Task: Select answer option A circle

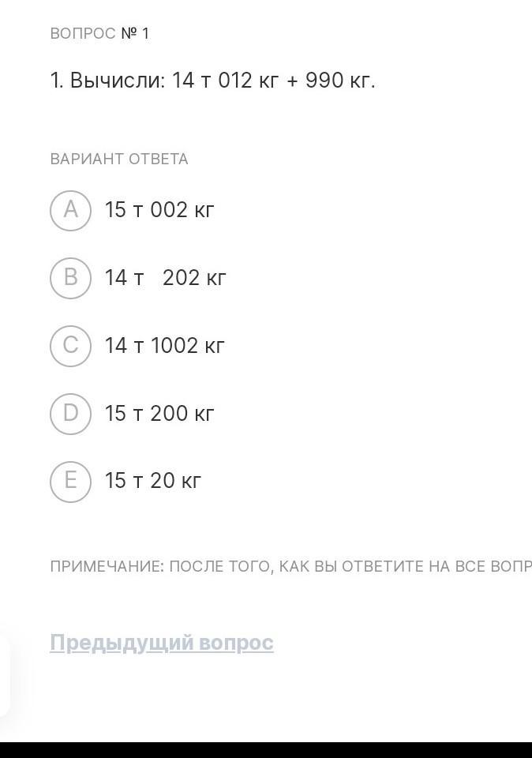Action: coord(70,210)
